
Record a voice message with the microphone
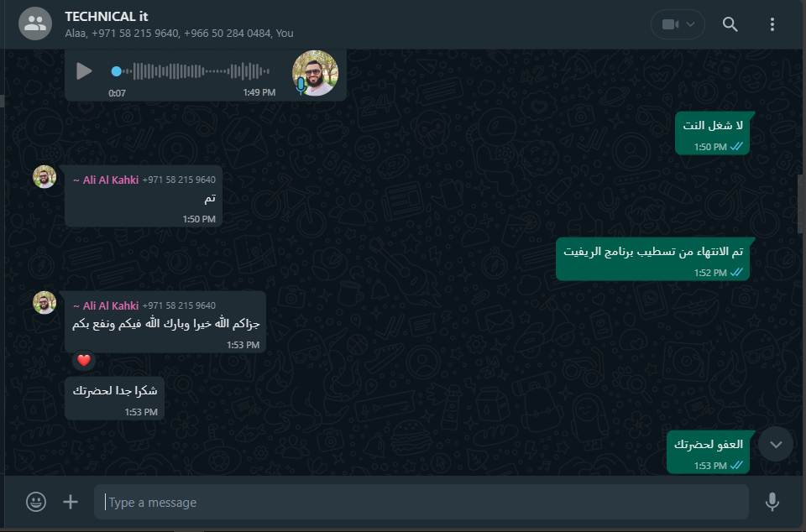tap(772, 502)
